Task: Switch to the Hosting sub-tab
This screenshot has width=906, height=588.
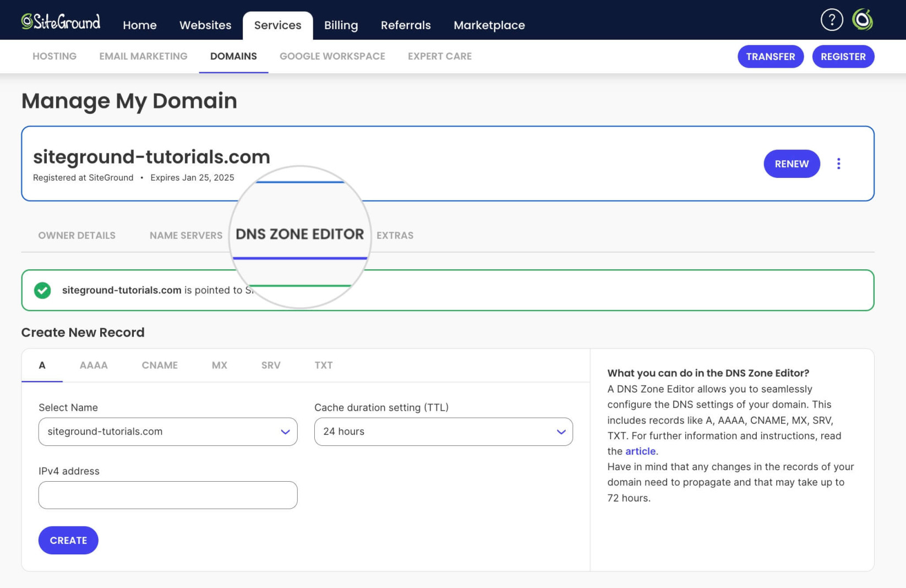Action: pyautogui.click(x=54, y=56)
